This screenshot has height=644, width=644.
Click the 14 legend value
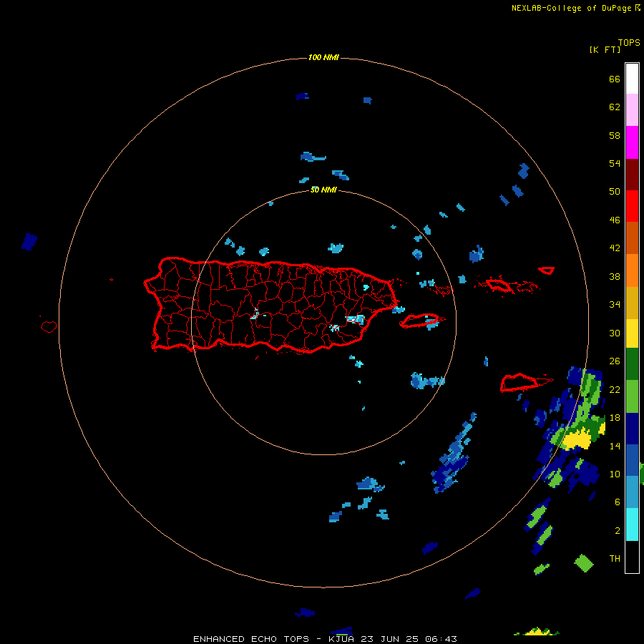(x=615, y=446)
